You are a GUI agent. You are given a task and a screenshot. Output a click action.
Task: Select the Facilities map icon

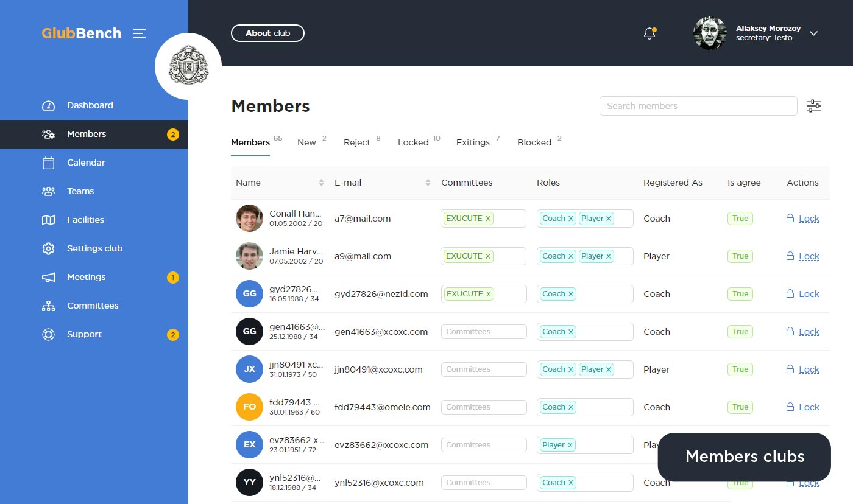click(x=48, y=220)
